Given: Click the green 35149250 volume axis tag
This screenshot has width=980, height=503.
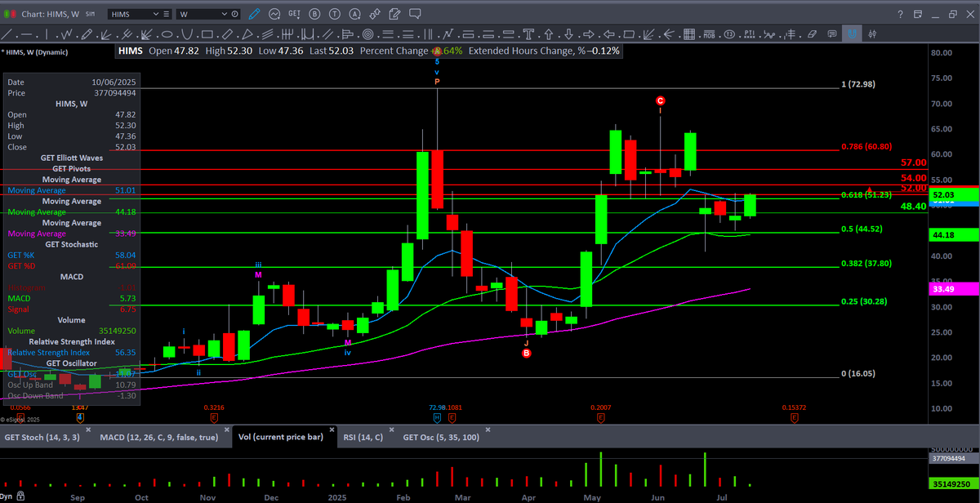Looking at the screenshot, I should tap(954, 484).
